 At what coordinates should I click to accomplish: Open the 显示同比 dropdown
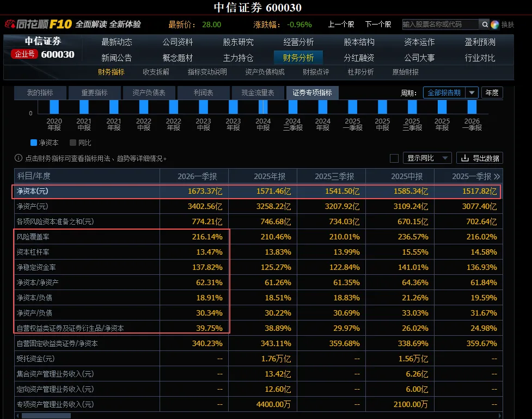pyautogui.click(x=427, y=158)
